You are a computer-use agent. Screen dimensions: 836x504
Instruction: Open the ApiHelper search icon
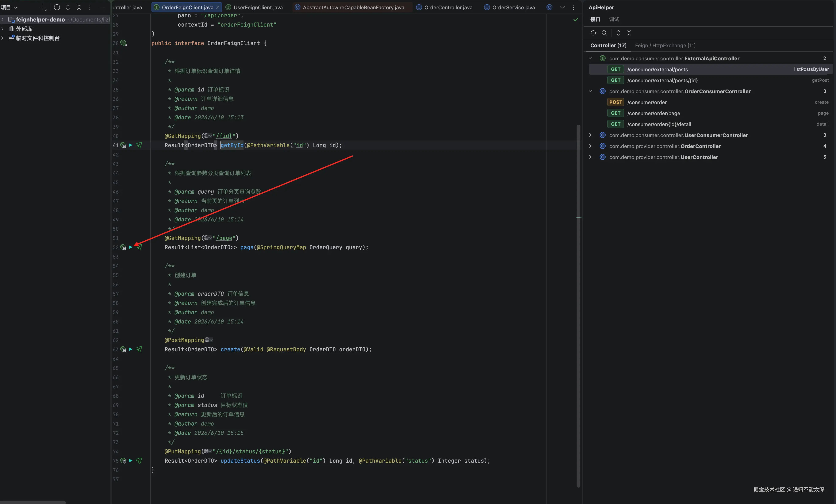[604, 33]
